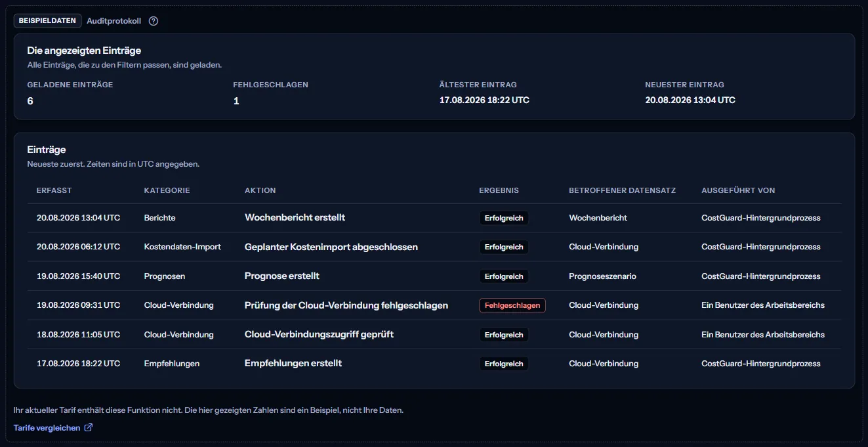Screen dimensions: 868x447
Task: Click the ERFASST column header
Action: pos(54,190)
